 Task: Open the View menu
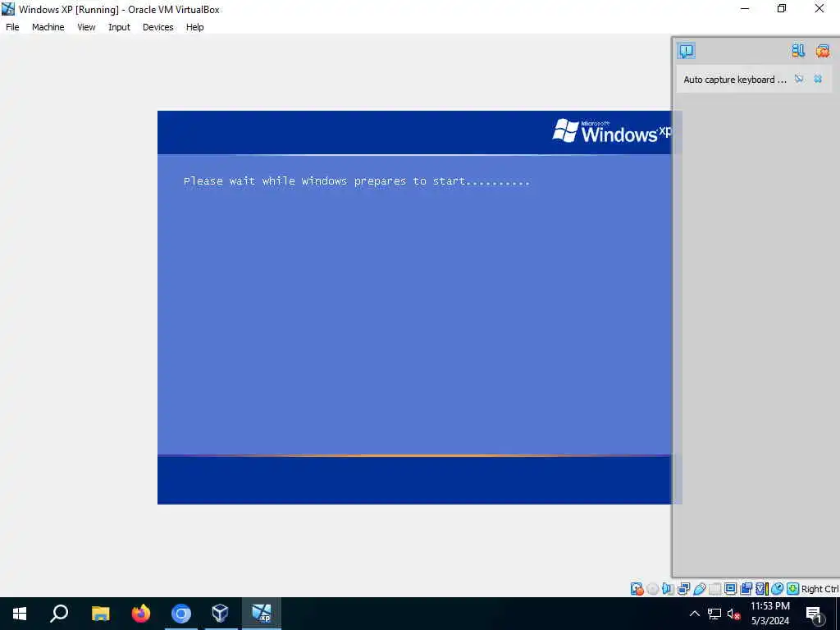(86, 27)
